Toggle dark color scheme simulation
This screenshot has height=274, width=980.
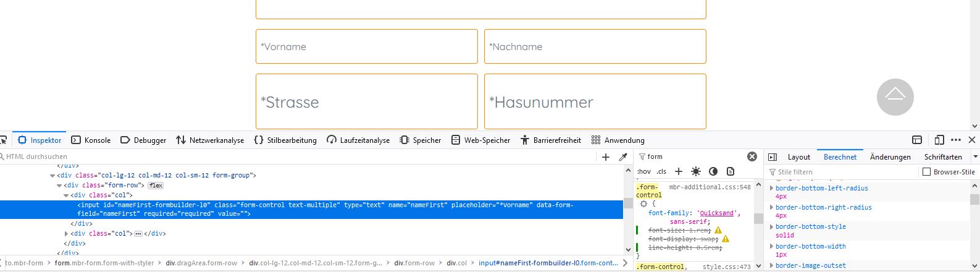(x=713, y=171)
